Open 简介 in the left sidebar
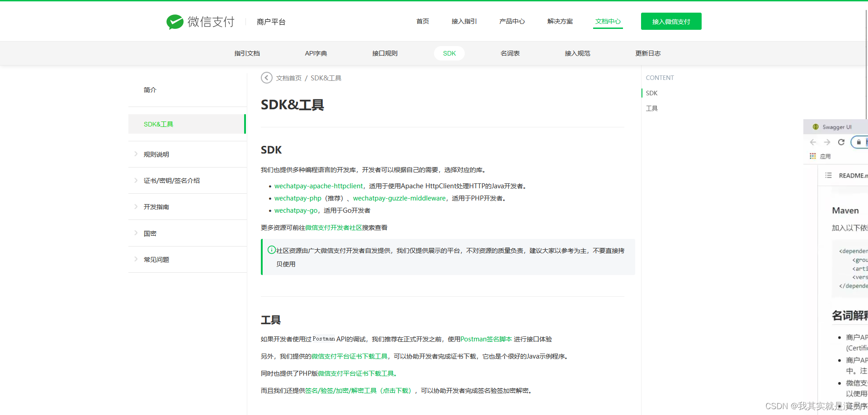The image size is (868, 415). [x=150, y=90]
